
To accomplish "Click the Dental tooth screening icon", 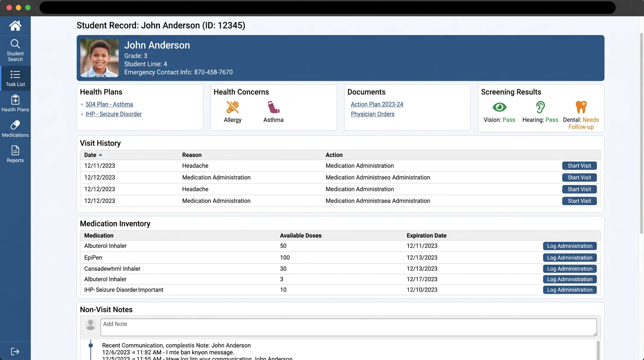I will coord(581,107).
